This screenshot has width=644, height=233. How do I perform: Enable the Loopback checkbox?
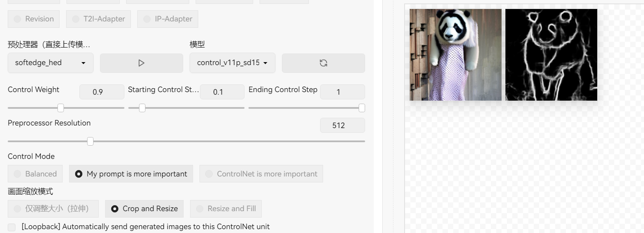tap(12, 227)
